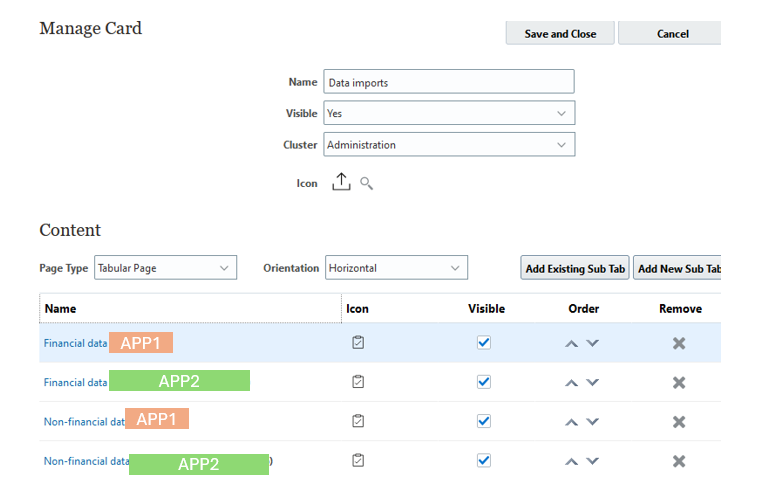Click the Name field containing Data imports
This screenshot has width=773, height=492.
click(449, 82)
